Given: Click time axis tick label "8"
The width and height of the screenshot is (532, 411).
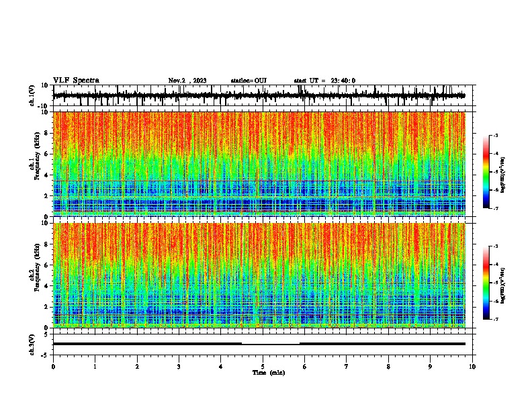Looking at the screenshot, I should pyautogui.click(x=388, y=367).
